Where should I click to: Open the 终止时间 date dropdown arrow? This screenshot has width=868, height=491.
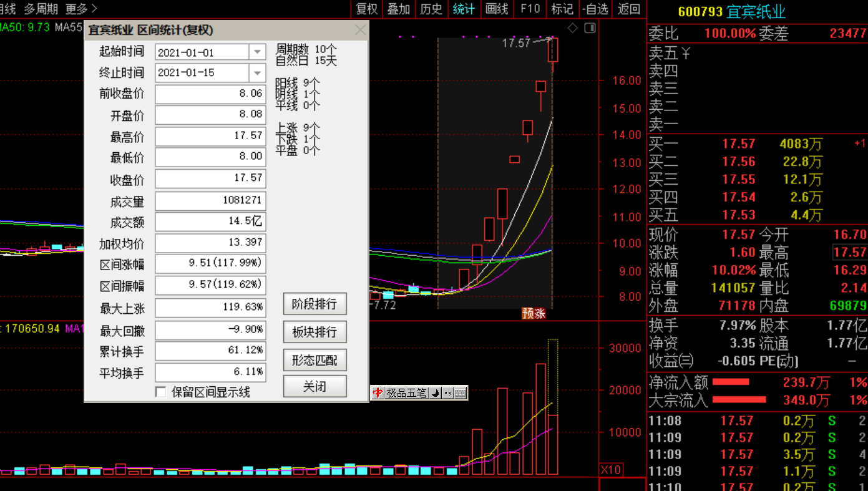coord(258,73)
